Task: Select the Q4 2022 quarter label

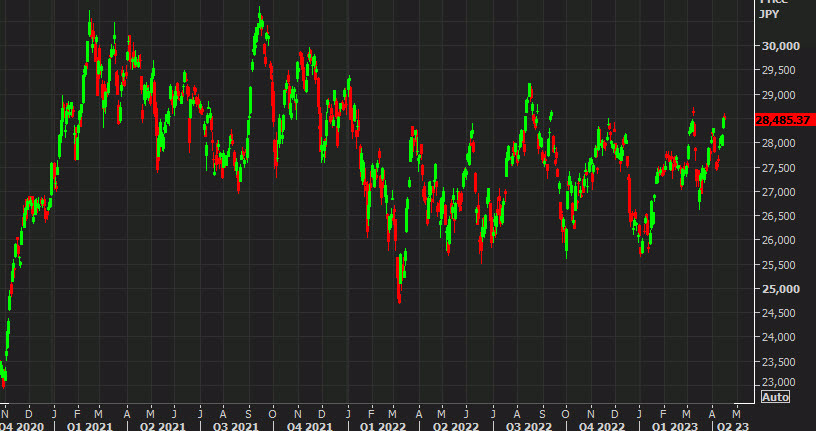Action: 602,426
